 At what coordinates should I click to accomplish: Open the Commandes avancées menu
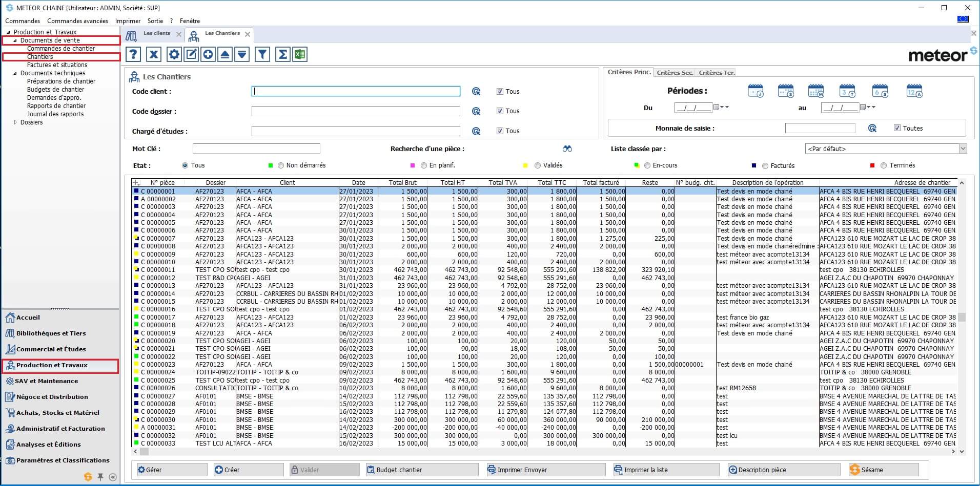coord(77,21)
